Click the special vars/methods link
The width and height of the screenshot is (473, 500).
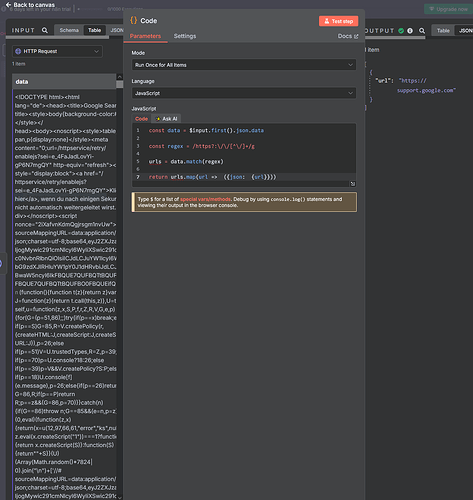(x=205, y=199)
